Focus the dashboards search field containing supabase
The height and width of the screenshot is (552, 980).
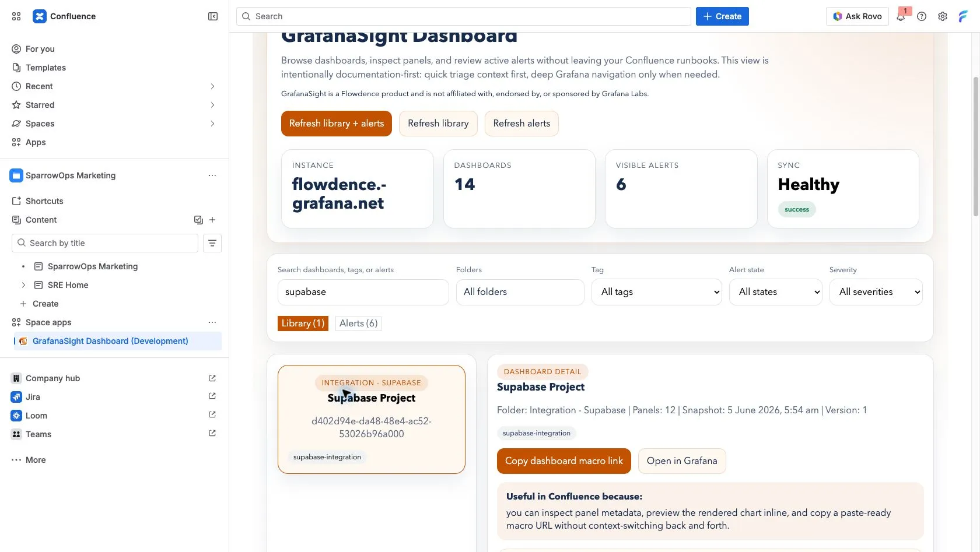tap(363, 292)
